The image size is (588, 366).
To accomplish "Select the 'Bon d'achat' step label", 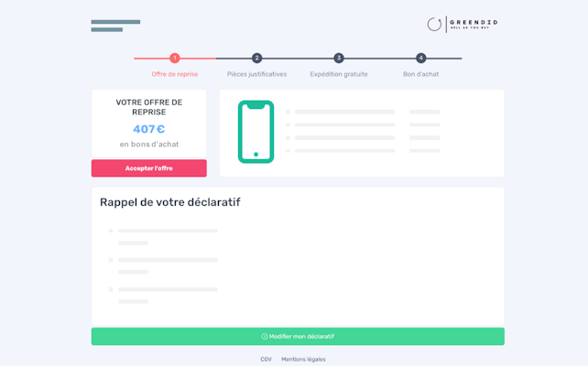I will [x=421, y=74].
